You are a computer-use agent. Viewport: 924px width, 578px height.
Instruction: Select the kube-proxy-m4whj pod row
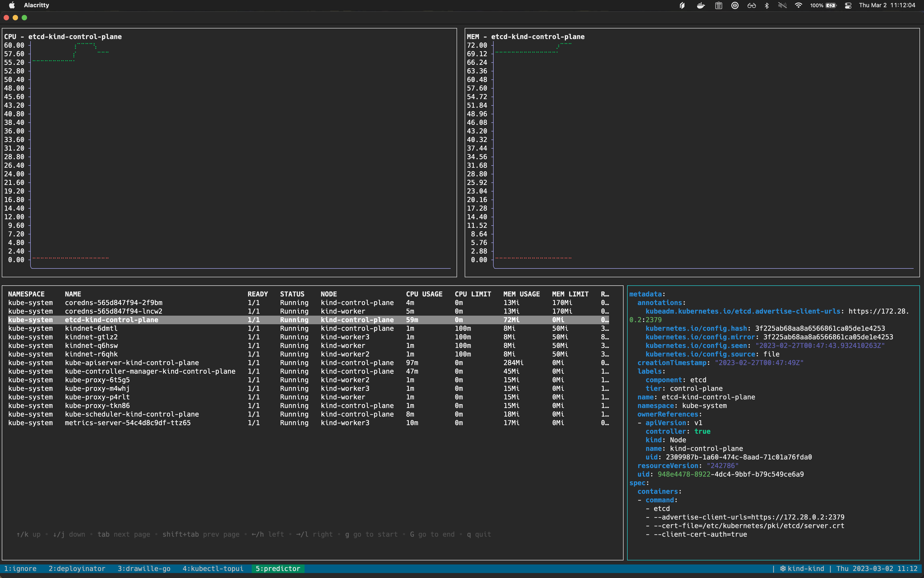309,388
